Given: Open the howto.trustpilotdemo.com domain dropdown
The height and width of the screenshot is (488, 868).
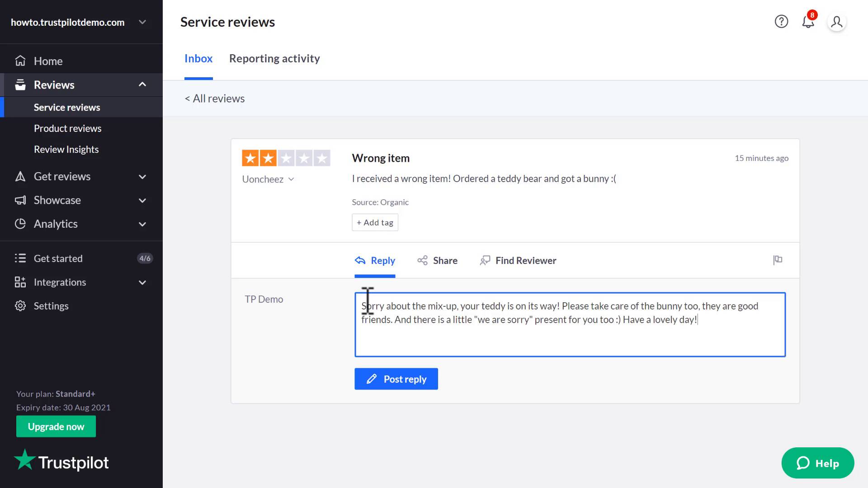Looking at the screenshot, I should [142, 22].
